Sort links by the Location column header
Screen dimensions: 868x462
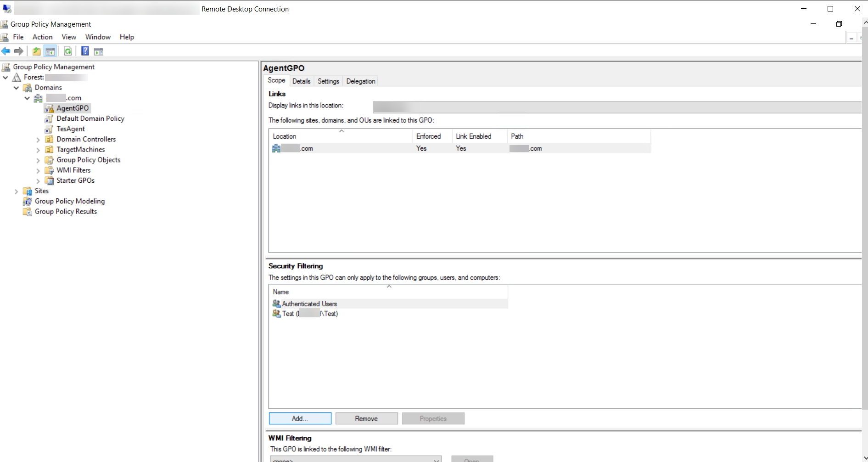pyautogui.click(x=341, y=136)
